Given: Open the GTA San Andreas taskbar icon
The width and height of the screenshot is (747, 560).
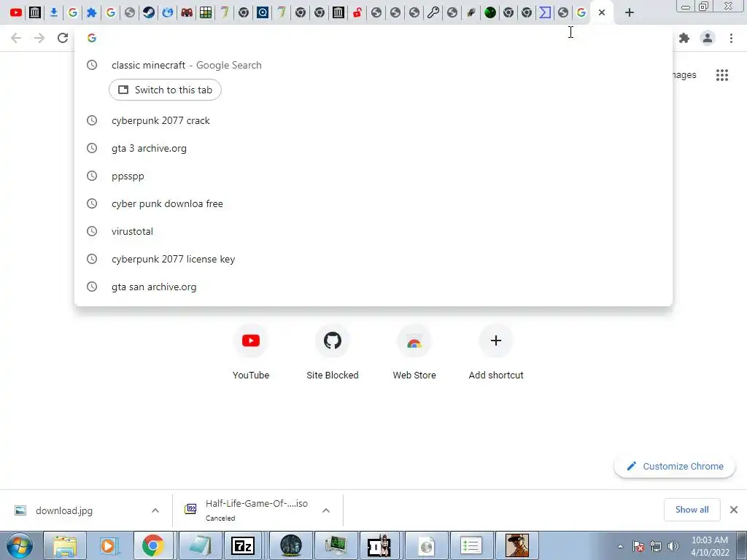Looking at the screenshot, I should 517,545.
